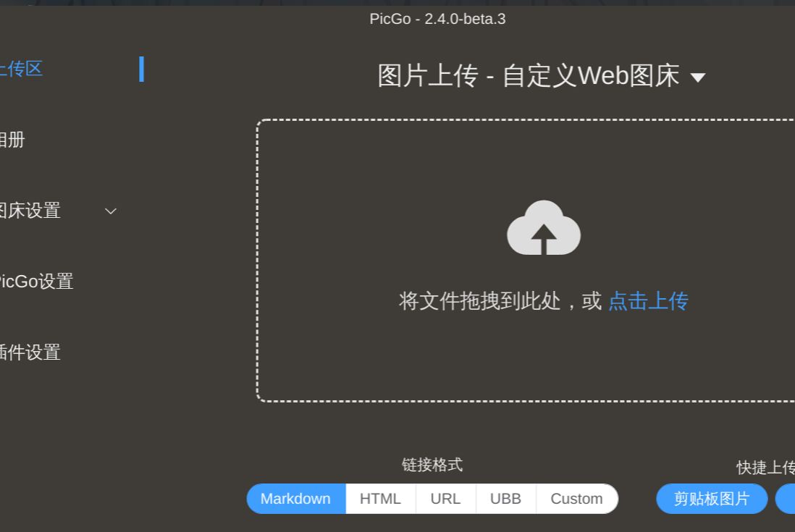
Task: Open PicGo设置 from the sidebar
Action: tap(36, 282)
